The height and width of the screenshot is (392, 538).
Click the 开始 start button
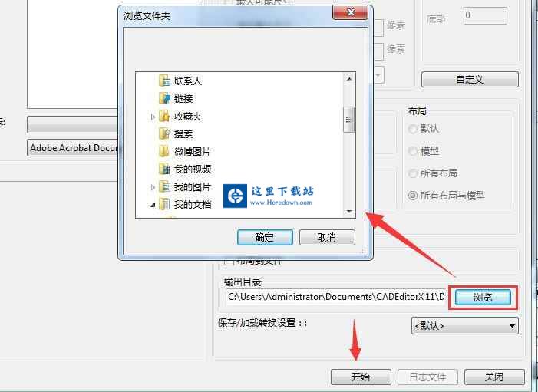click(361, 377)
